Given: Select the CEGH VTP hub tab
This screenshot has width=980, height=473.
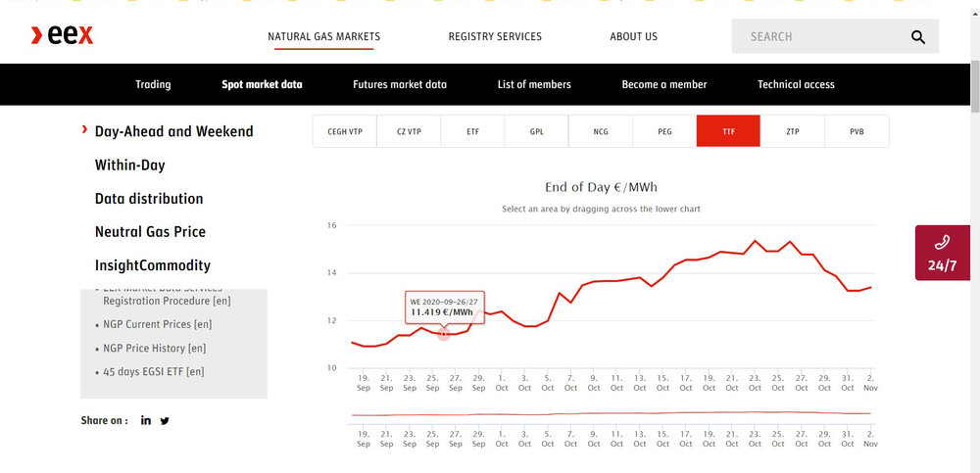Looking at the screenshot, I should point(345,131).
